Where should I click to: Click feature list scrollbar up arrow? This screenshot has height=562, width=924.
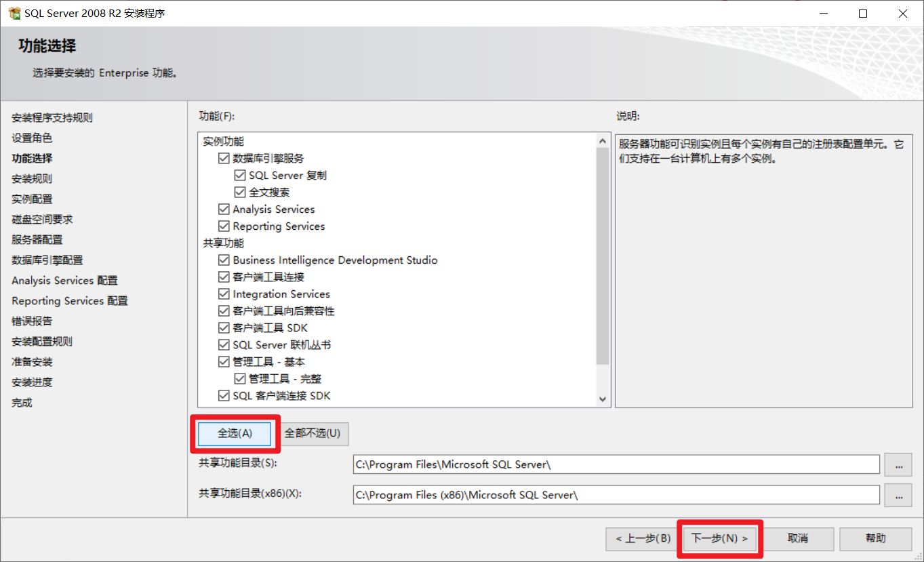point(603,140)
